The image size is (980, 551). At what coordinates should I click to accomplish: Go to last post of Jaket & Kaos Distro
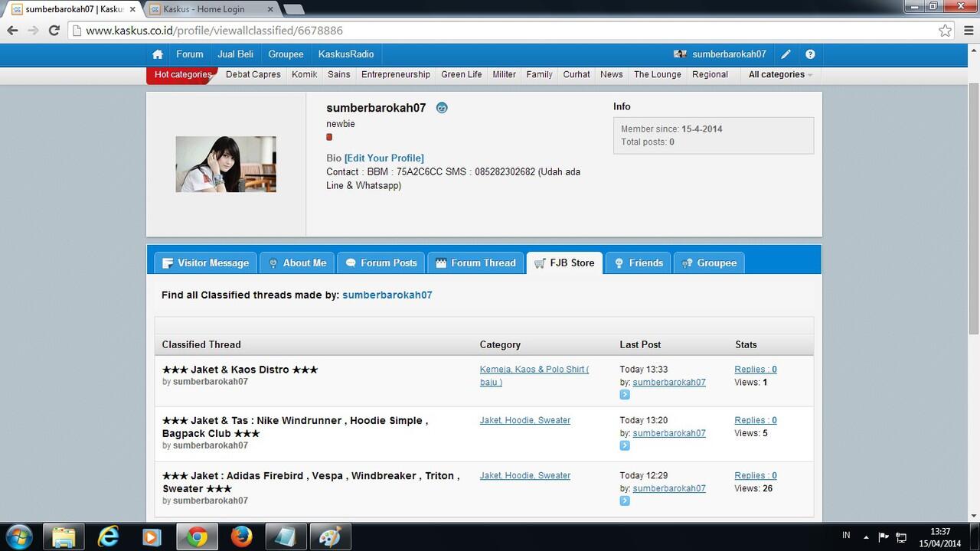tap(625, 395)
